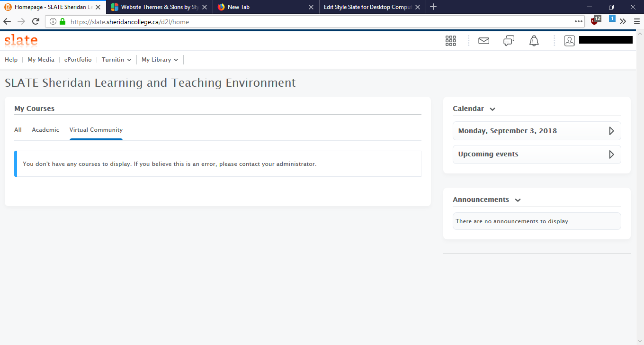Go back with the browser back arrow
This screenshot has height=345, width=644.
click(7, 21)
